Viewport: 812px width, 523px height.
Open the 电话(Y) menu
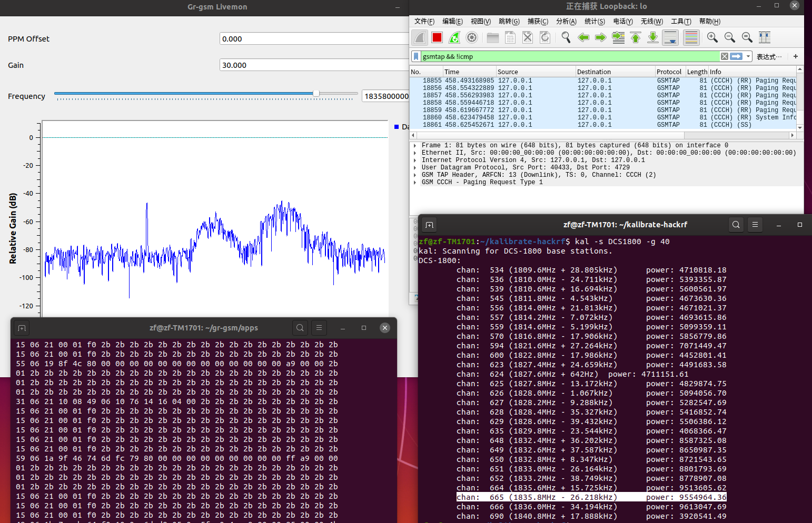tap(623, 22)
